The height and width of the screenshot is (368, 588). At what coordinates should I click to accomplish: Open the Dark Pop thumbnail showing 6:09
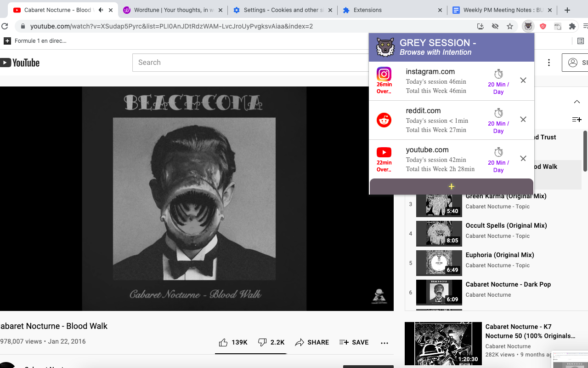point(439,293)
